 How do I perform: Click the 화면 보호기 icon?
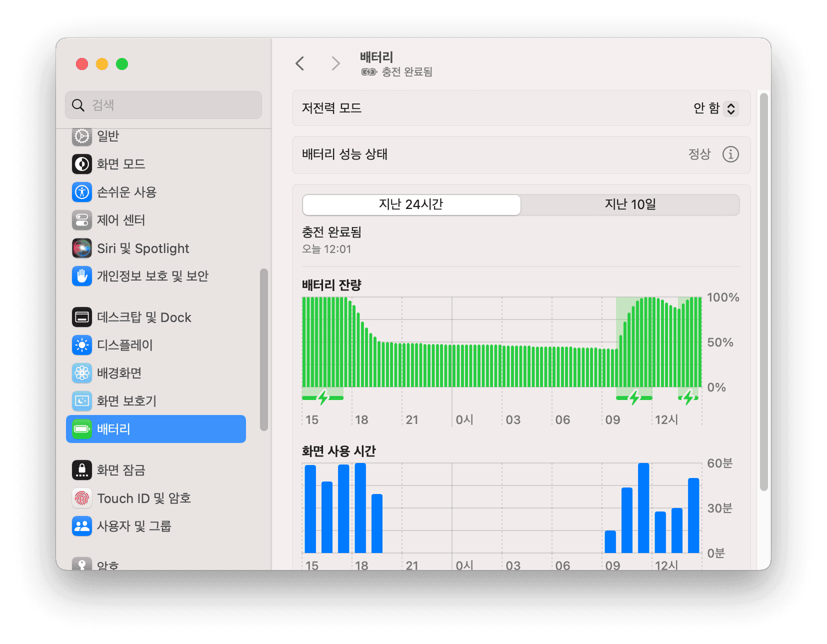point(82,401)
